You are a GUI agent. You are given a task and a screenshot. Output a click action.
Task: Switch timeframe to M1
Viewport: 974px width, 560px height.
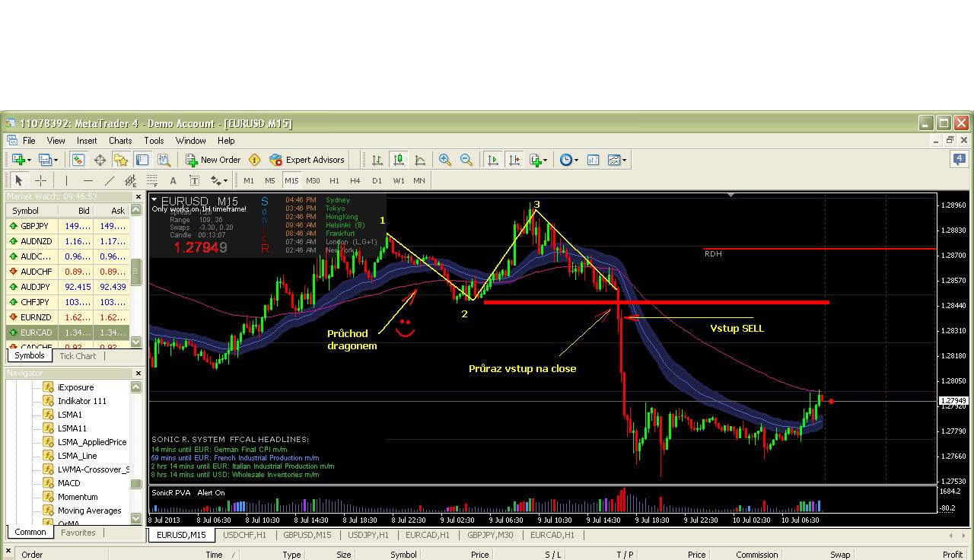249,180
